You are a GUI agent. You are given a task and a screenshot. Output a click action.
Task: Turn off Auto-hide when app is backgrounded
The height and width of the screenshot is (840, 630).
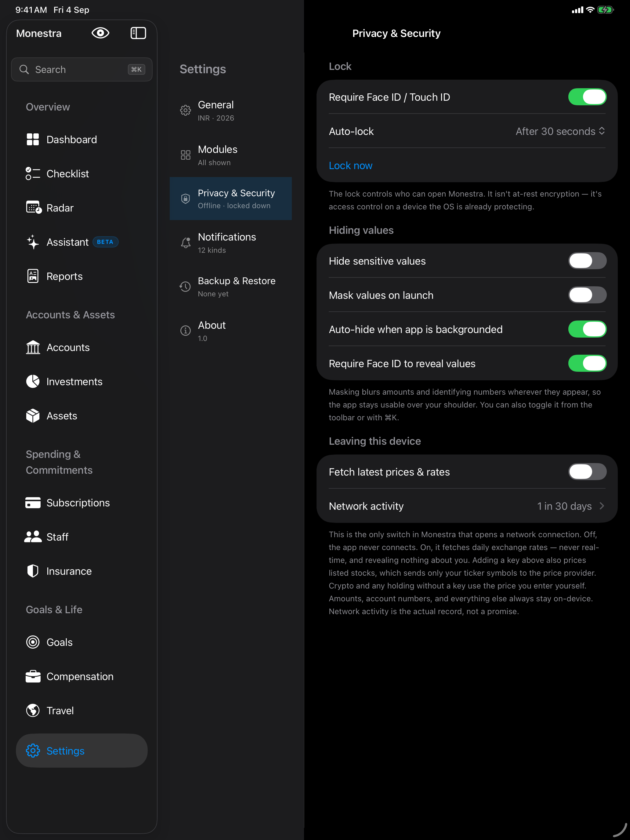click(587, 329)
